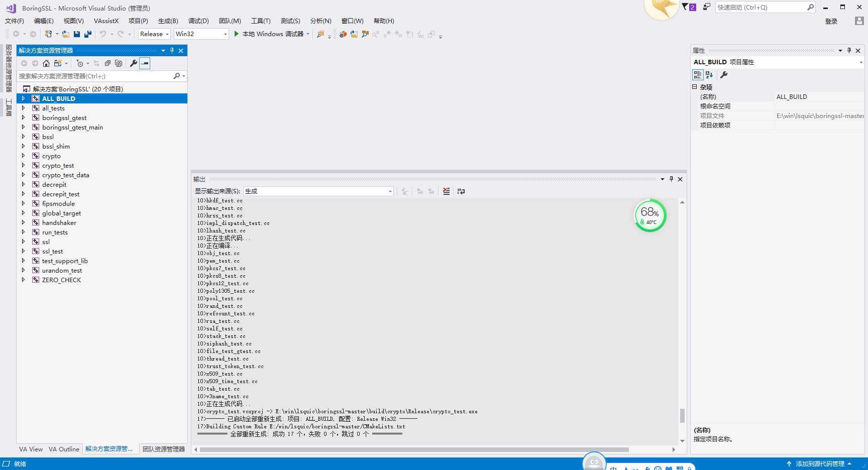Click the Find in Files toolbar icon

click(320, 34)
